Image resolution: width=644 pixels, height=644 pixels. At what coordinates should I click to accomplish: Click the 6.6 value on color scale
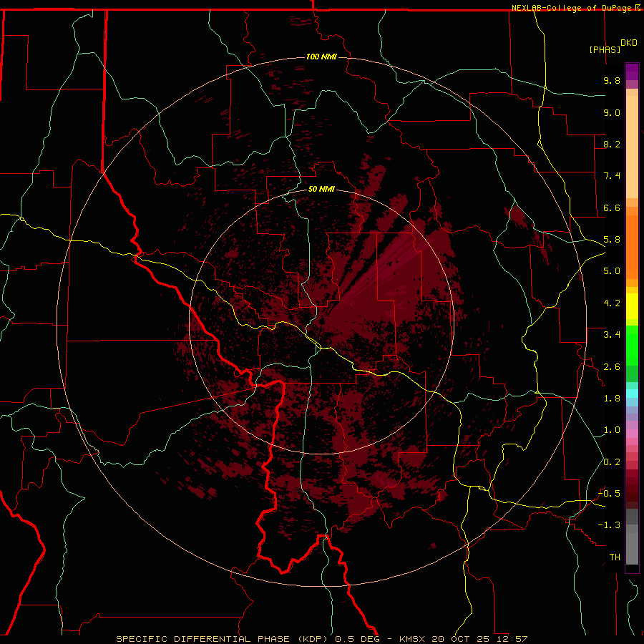612,208
